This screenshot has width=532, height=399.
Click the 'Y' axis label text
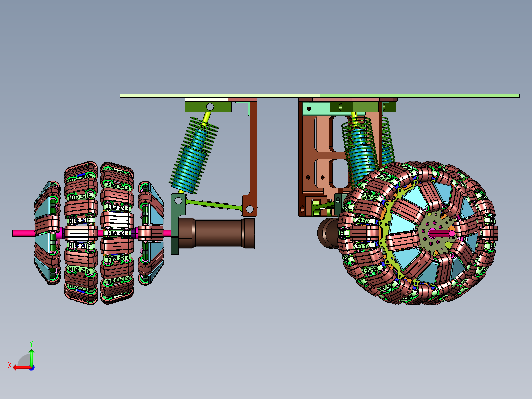pyautogui.click(x=31, y=343)
